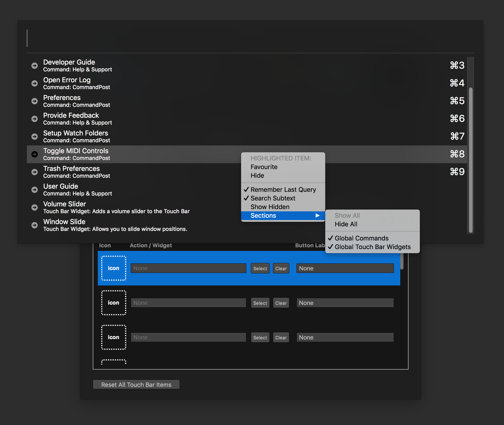Clear the action in the highlighted Touch Bar row

coord(281,268)
